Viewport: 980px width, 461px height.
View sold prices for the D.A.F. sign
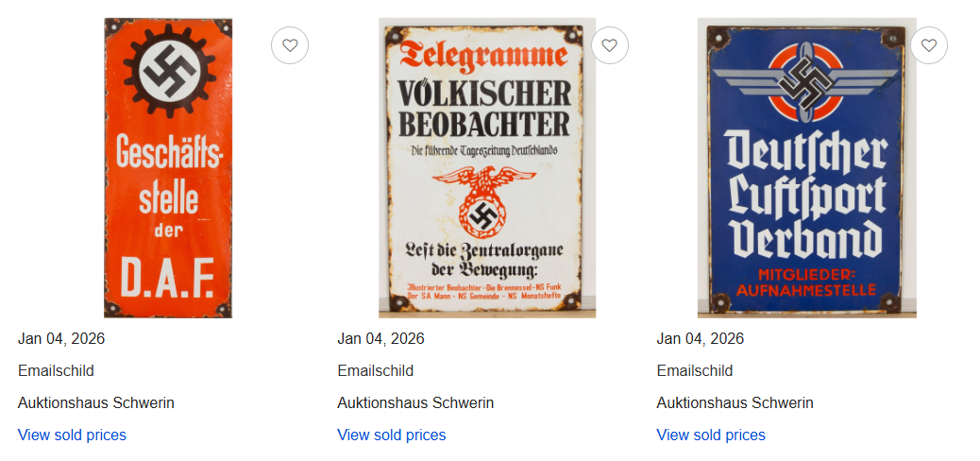pos(72,435)
